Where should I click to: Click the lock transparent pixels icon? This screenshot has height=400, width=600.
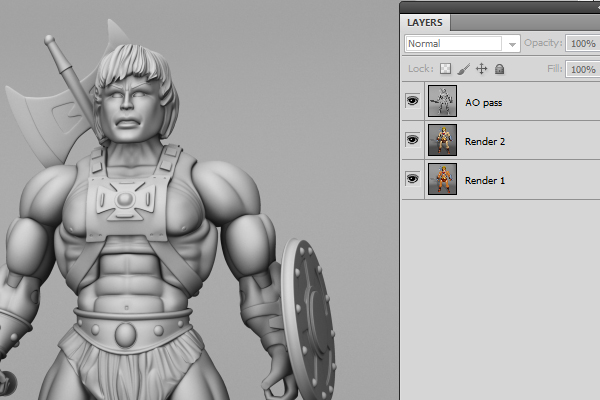click(446, 69)
